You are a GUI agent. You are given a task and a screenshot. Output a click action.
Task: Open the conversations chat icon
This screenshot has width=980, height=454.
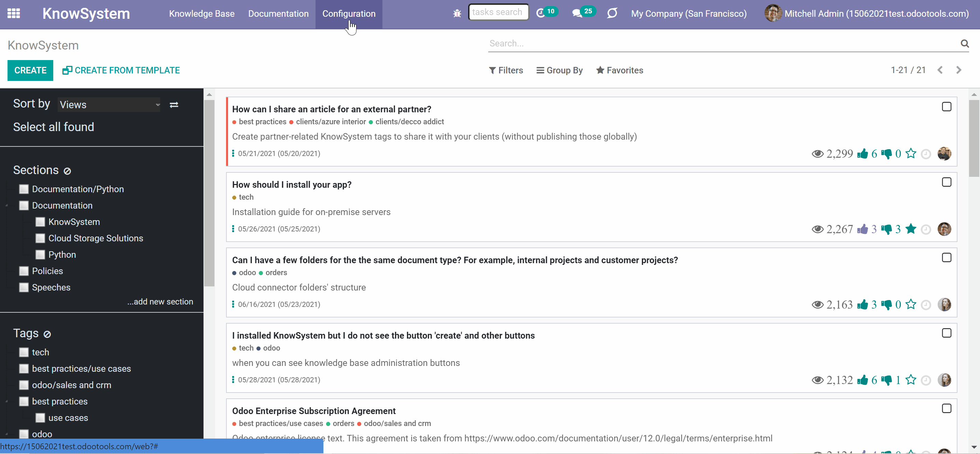pos(577,13)
